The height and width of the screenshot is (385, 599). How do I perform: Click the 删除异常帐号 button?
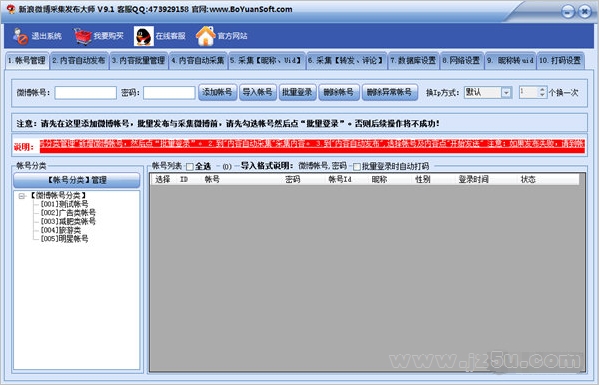coord(389,92)
